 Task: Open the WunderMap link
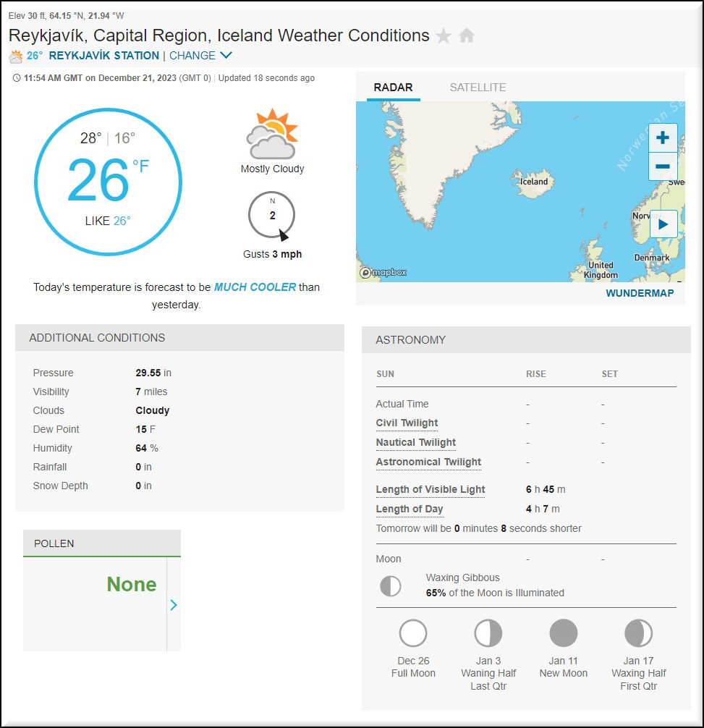[x=640, y=293]
